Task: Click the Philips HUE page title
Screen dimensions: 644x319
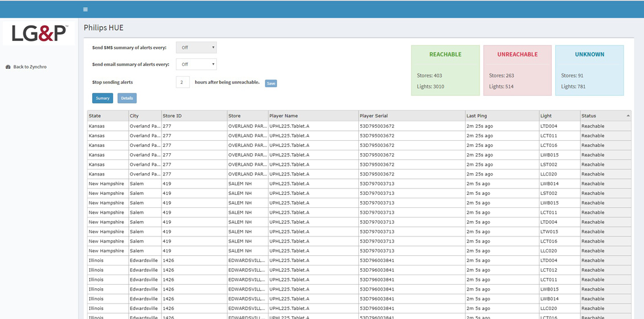Action: click(104, 28)
